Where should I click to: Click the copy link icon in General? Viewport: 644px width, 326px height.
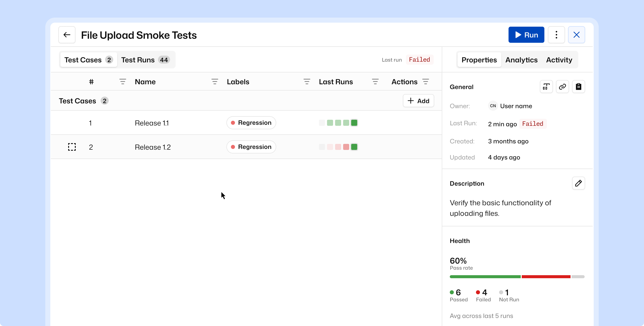click(x=562, y=87)
